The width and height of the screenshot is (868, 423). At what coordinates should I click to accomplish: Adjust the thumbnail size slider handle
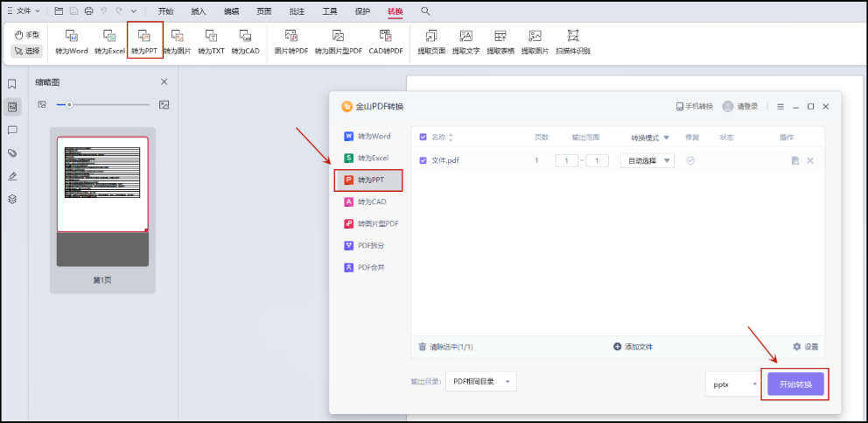click(x=69, y=104)
